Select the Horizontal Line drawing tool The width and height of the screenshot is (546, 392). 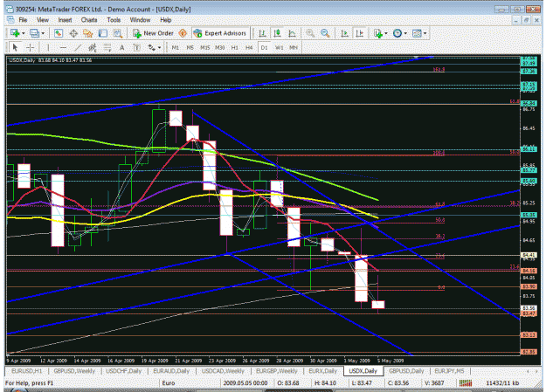click(x=63, y=47)
